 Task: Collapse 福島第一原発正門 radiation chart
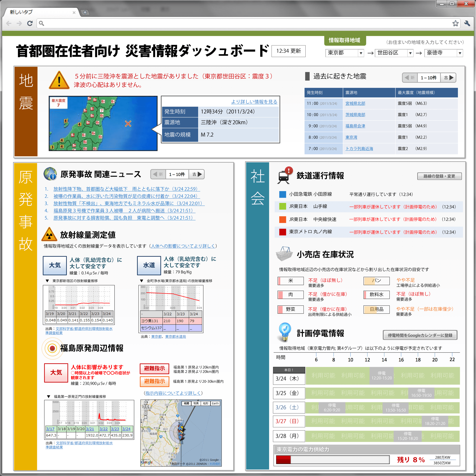(x=49, y=397)
